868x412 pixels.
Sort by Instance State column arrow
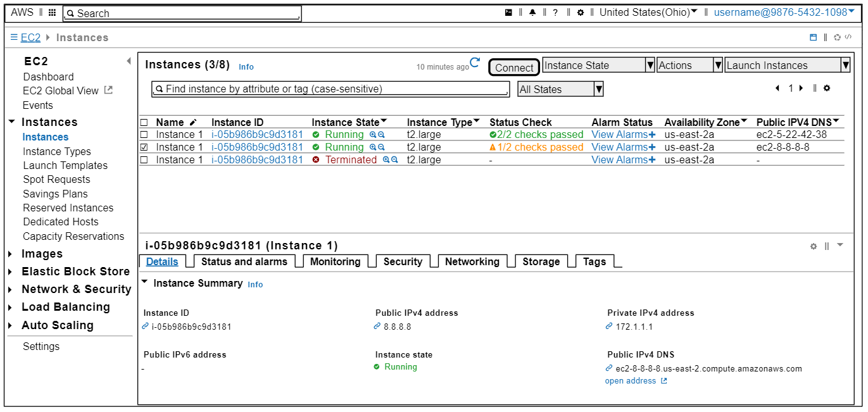click(x=384, y=121)
